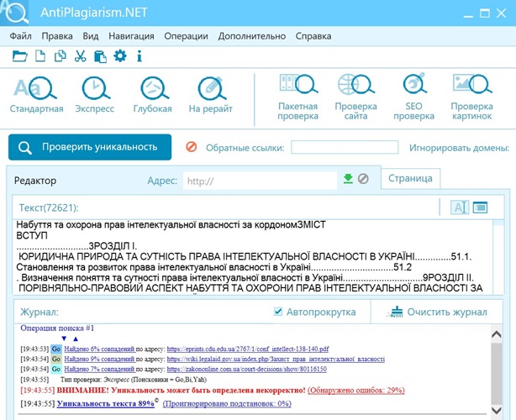Click Обнаружено ошибок: 29% link
The height and width of the screenshot is (420, 516).
point(356,391)
